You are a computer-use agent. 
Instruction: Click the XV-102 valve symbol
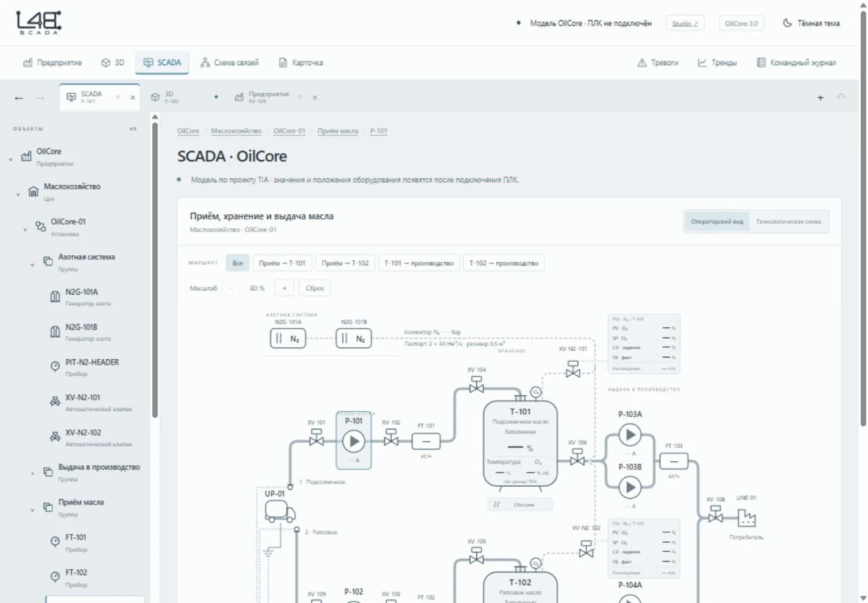(x=391, y=437)
